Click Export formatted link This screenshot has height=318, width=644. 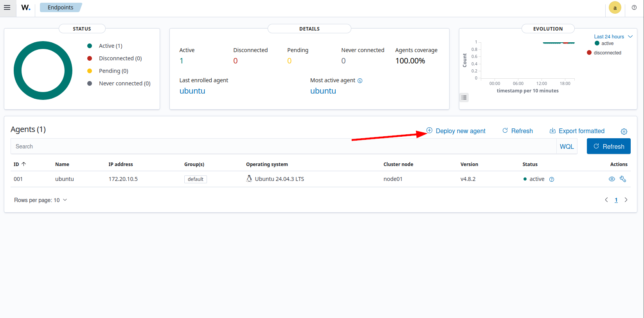(x=577, y=131)
